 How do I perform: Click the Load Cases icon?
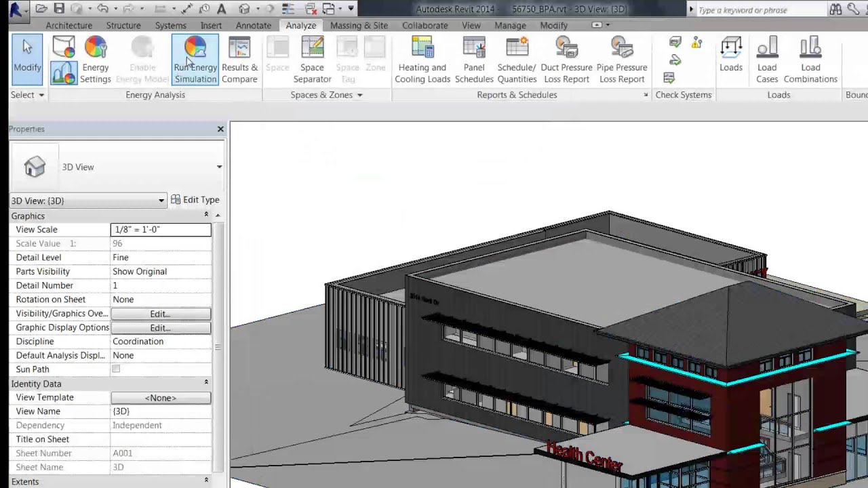point(767,59)
